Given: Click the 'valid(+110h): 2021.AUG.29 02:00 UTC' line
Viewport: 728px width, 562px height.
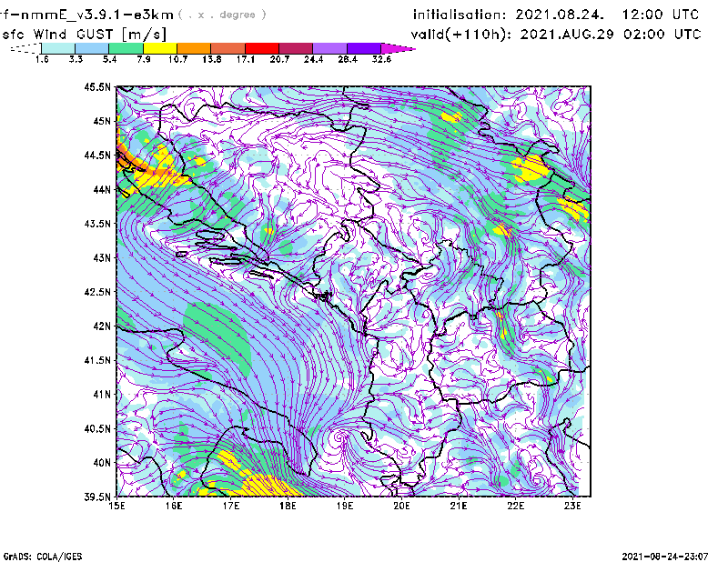Looking at the screenshot, I should click(x=556, y=35).
